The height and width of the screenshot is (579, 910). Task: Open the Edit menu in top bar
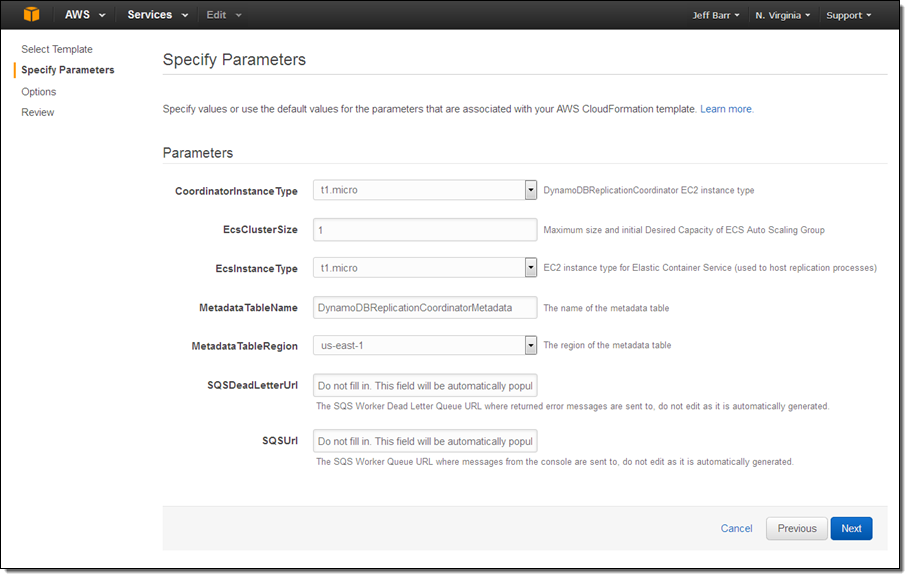[223, 15]
